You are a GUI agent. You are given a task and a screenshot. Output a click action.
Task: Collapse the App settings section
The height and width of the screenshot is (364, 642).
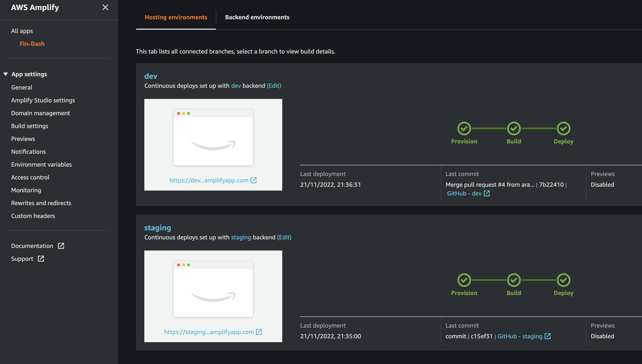(6, 74)
